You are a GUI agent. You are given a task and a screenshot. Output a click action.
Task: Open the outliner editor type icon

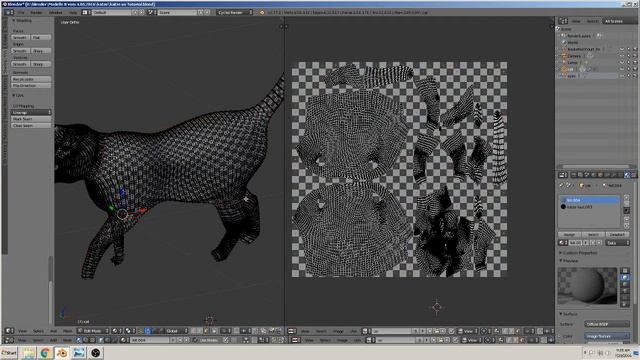[563, 21]
